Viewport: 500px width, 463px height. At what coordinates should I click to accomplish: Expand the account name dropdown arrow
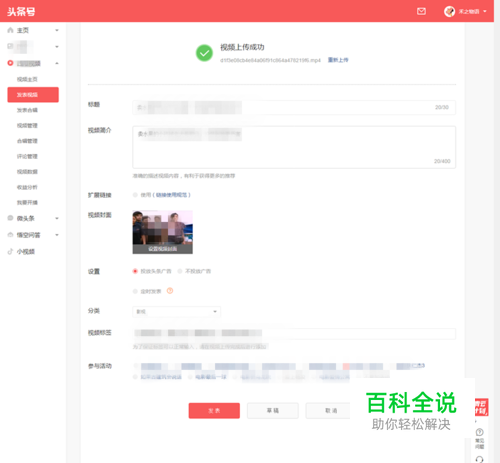485,11
